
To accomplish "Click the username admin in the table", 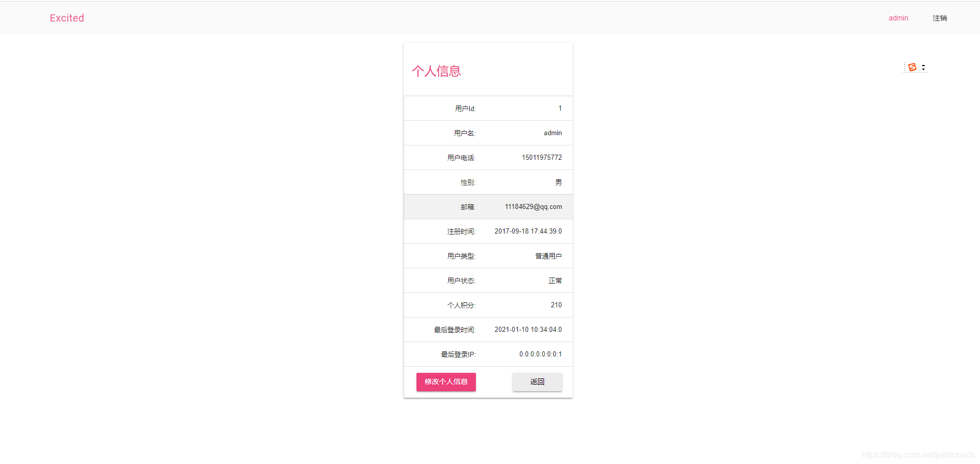I will coord(552,133).
